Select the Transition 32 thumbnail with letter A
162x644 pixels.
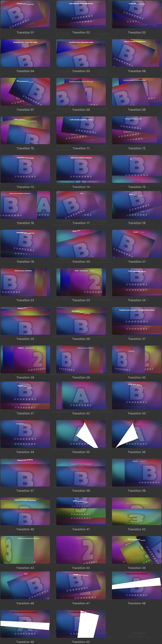tap(81, 395)
